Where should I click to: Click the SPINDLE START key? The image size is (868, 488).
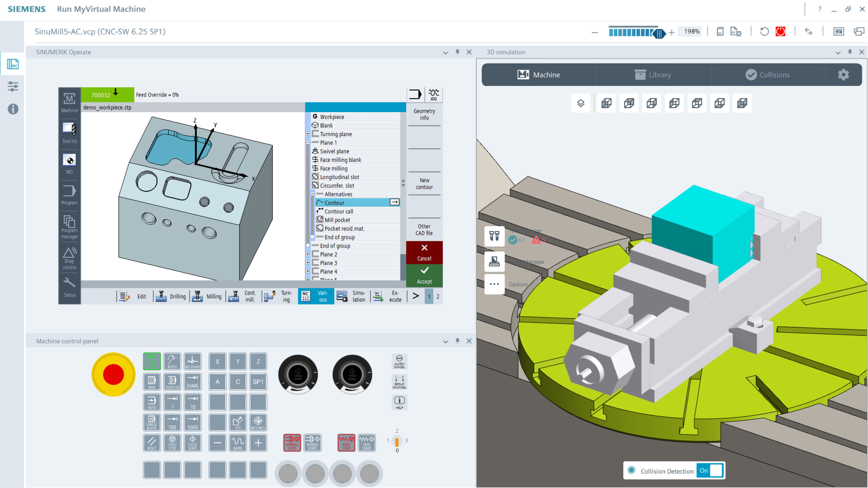point(312,443)
